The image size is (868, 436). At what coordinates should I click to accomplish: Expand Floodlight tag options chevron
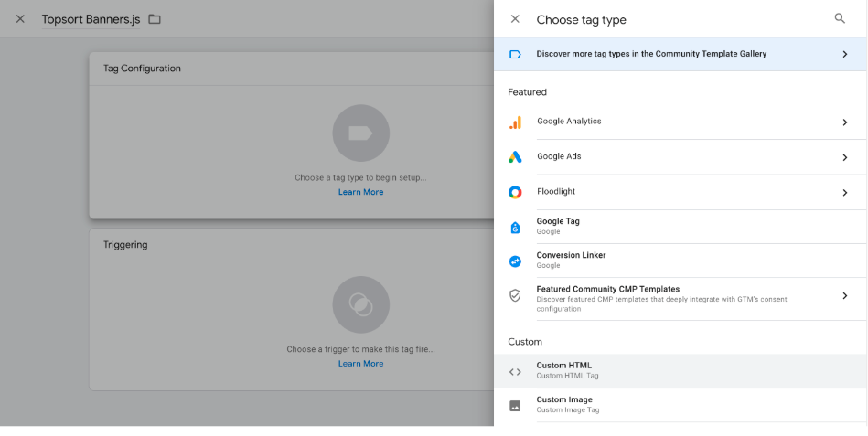coord(844,192)
